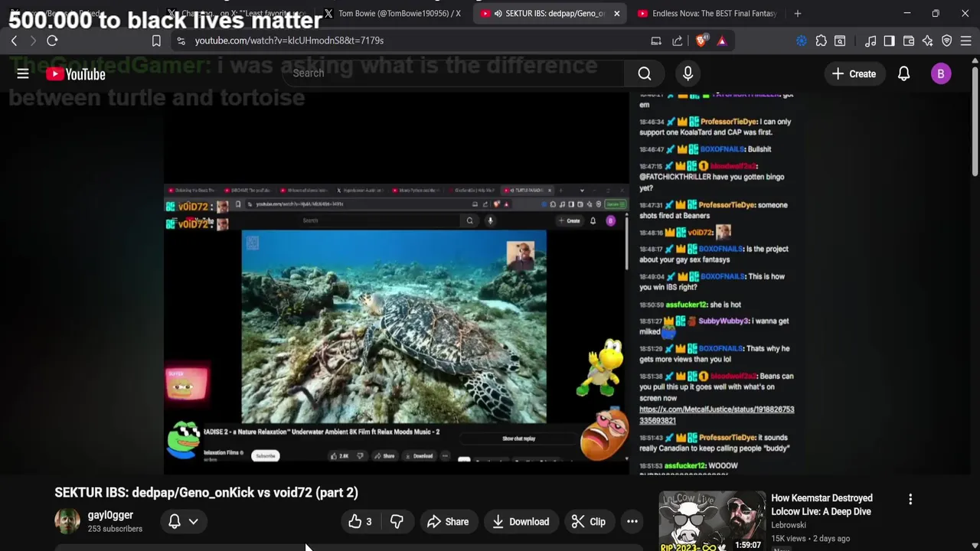The width and height of the screenshot is (980, 551).
Task: Click SubbyWubby3 username in chat
Action: (726, 321)
